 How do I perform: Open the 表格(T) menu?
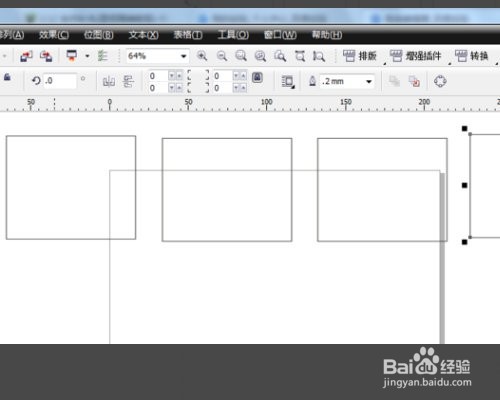[188, 35]
